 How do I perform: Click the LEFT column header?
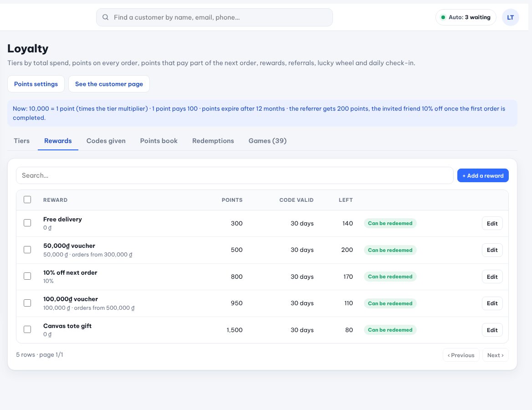tap(346, 200)
